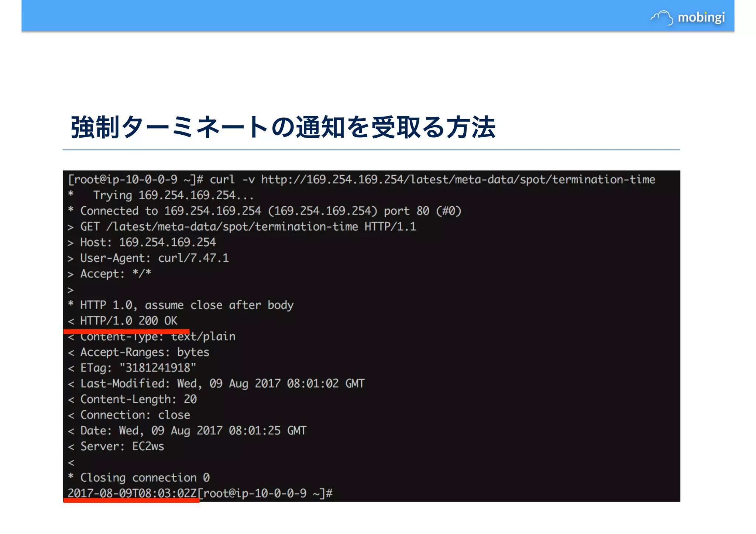This screenshot has width=756, height=534.
Task: Click the 'Content-Length: 20' header
Action: [x=133, y=399]
